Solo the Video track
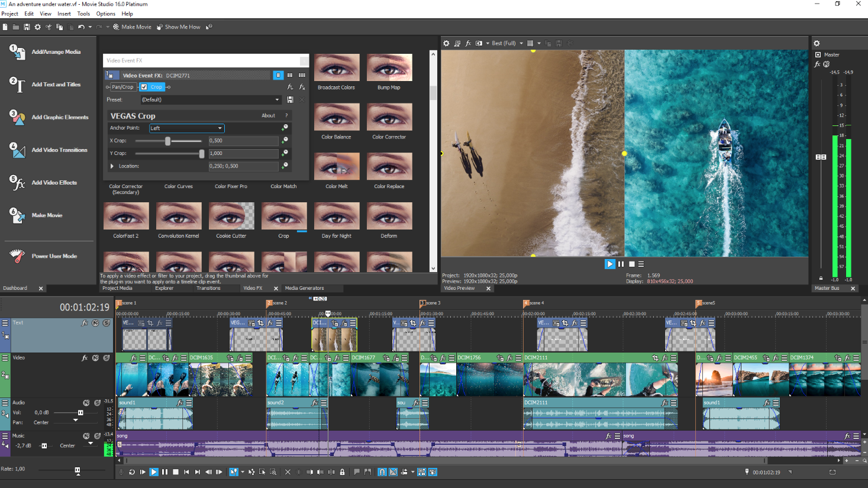The image size is (868, 488). 107,358
